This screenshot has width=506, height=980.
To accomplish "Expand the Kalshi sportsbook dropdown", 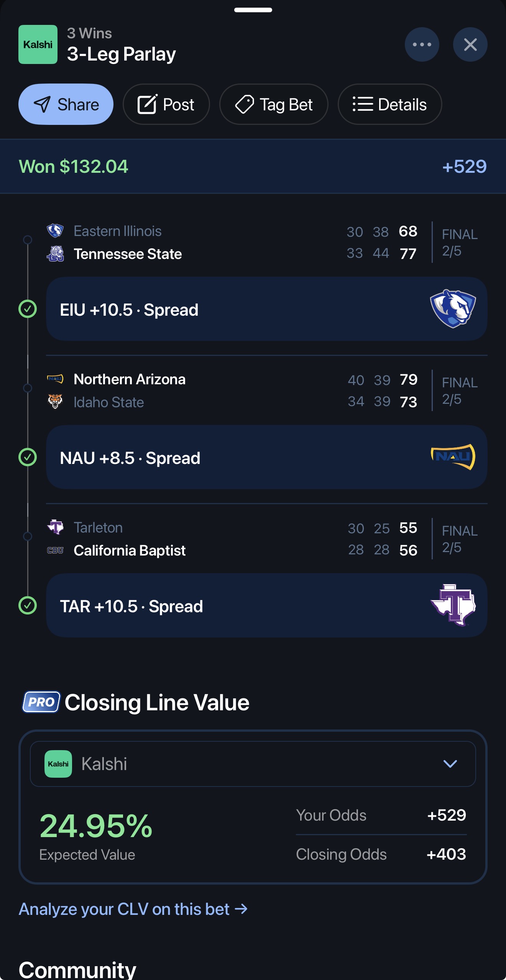I will pyautogui.click(x=451, y=764).
